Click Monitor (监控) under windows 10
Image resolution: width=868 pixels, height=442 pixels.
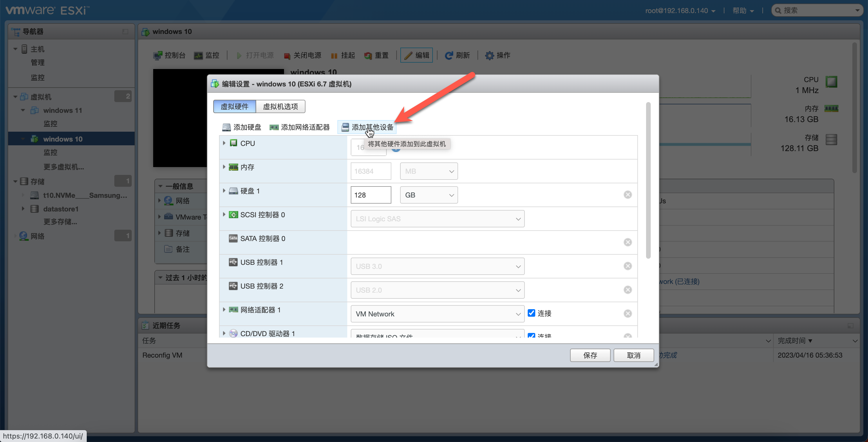click(50, 152)
